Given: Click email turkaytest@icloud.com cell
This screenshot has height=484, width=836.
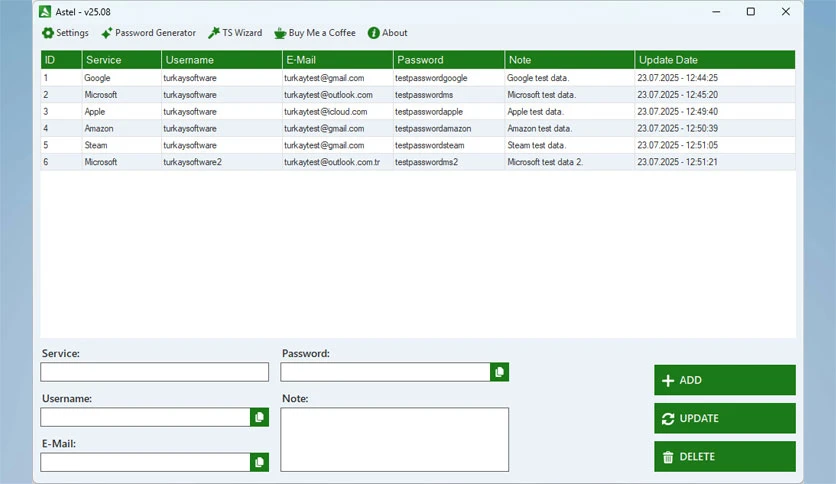Looking at the screenshot, I should (337, 111).
